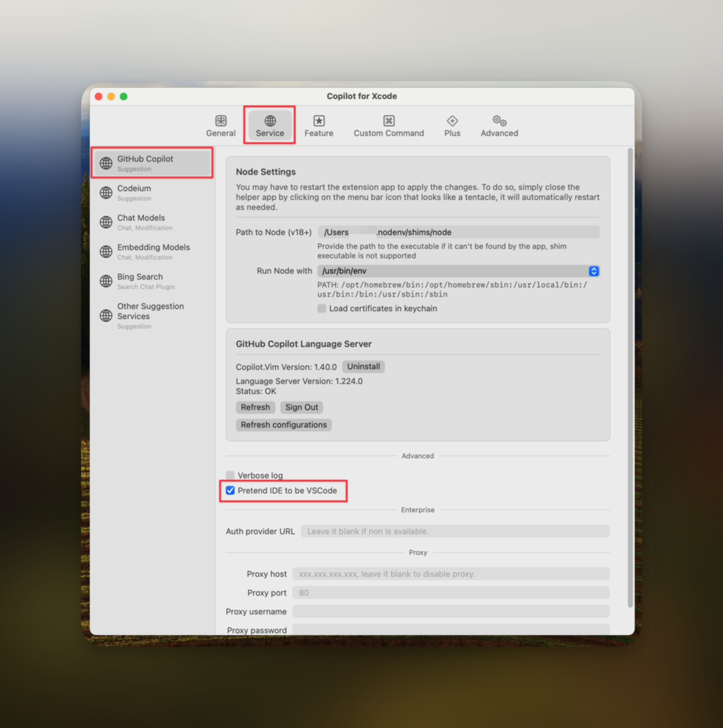Click the Proxy port field
This screenshot has width=723, height=728.
(451, 593)
